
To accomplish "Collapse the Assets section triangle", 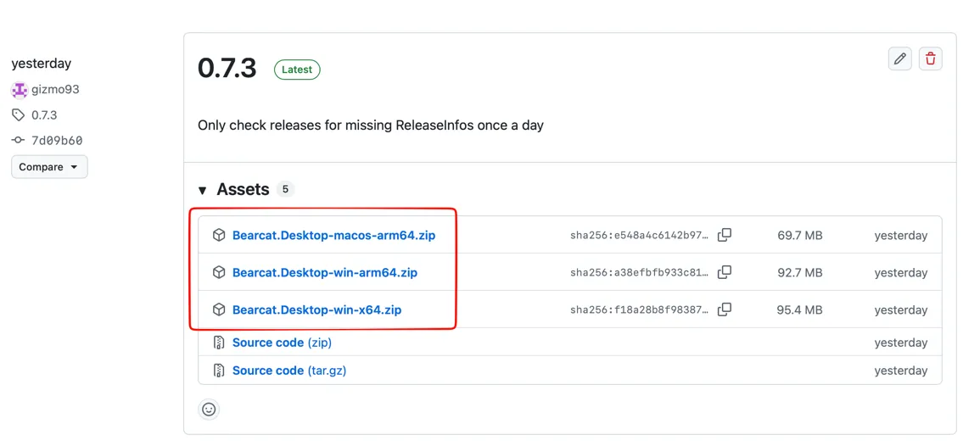I will click(x=203, y=190).
